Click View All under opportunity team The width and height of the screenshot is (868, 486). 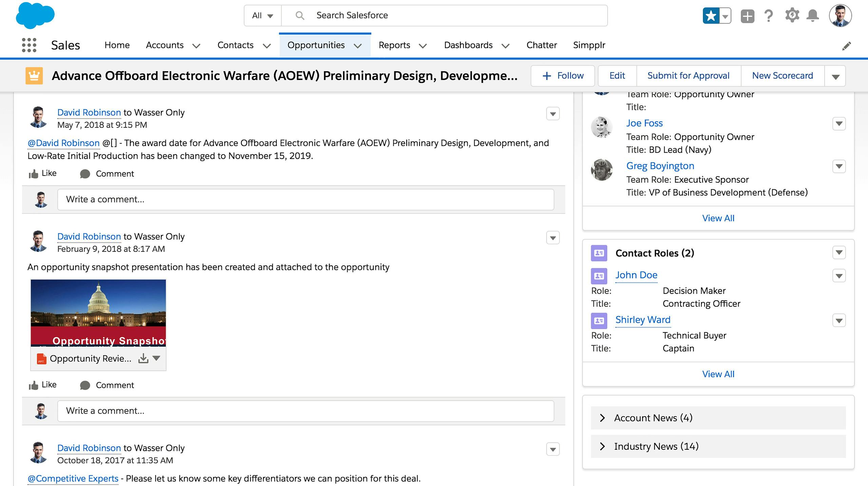[x=718, y=218]
